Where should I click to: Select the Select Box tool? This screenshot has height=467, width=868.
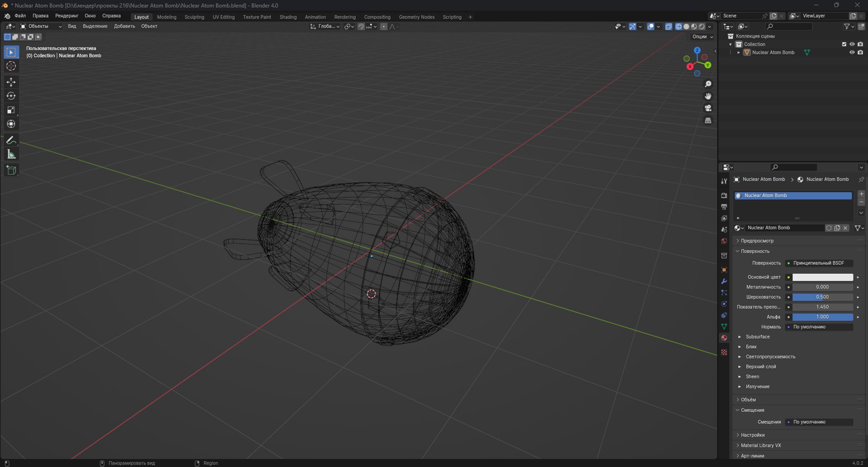point(11,52)
